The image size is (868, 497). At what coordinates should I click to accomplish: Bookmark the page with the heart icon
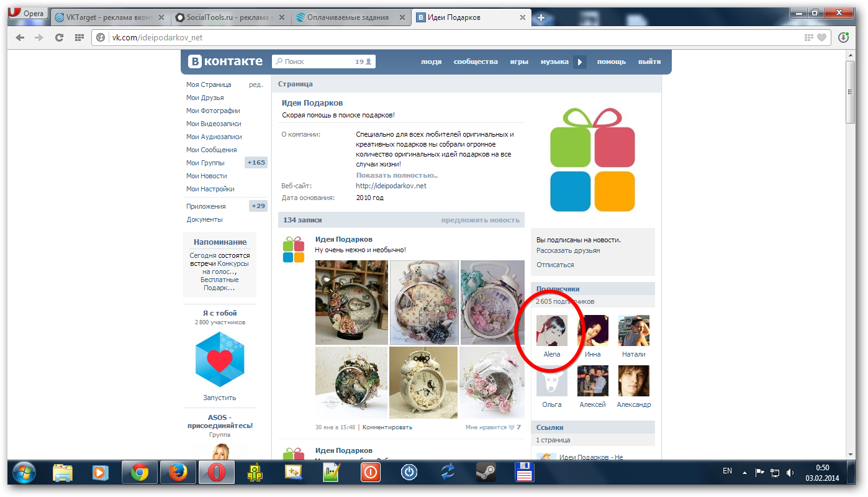(822, 37)
